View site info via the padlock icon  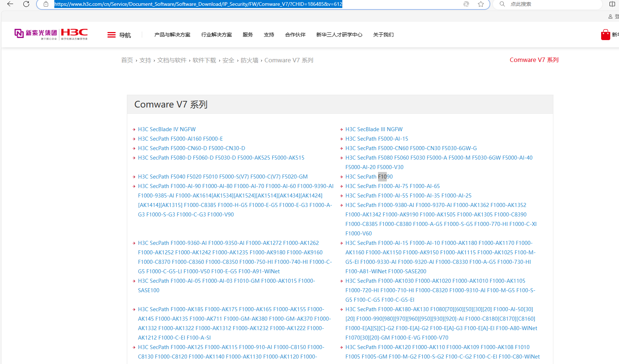point(46,4)
